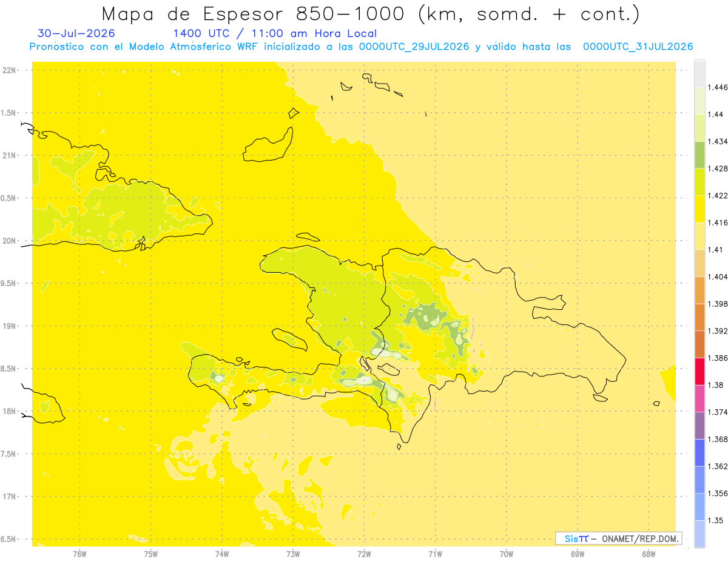Select the '73W' longitude axis label

pos(293,554)
